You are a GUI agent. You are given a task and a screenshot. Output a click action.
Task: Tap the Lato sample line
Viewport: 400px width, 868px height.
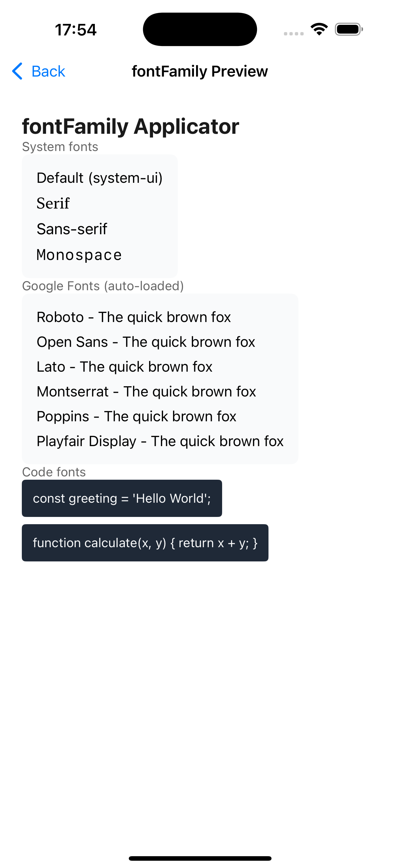click(x=125, y=367)
